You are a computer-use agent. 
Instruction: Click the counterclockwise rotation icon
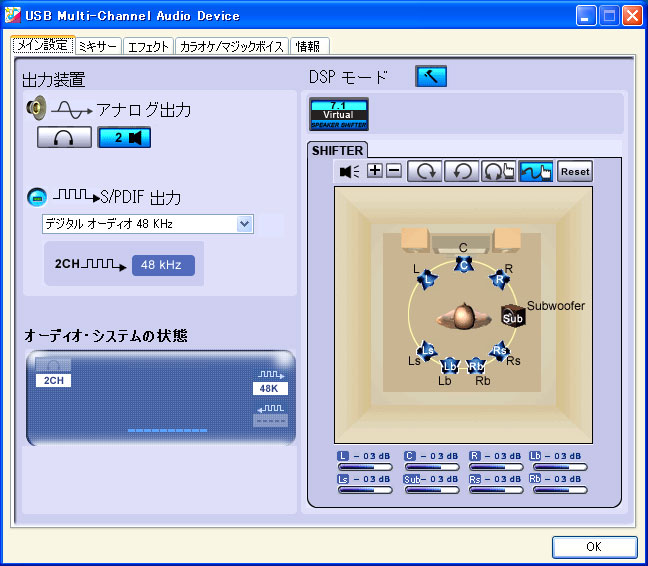[461, 171]
